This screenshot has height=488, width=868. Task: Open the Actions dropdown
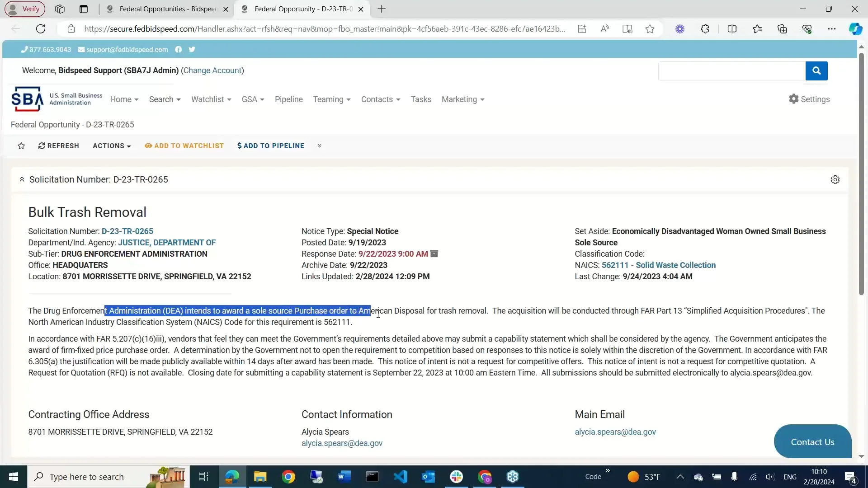111,145
